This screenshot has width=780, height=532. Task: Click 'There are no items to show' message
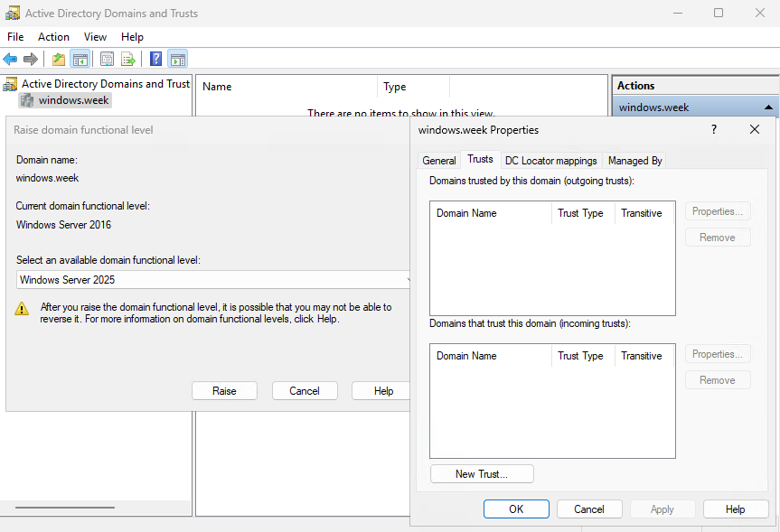coord(401,114)
